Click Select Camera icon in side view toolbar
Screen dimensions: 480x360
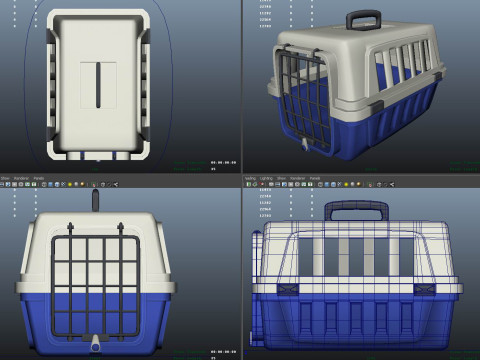(248, 184)
